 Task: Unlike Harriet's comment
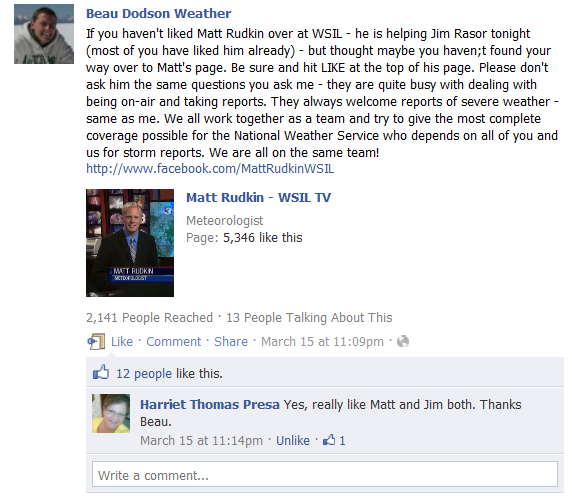pyautogui.click(x=293, y=440)
